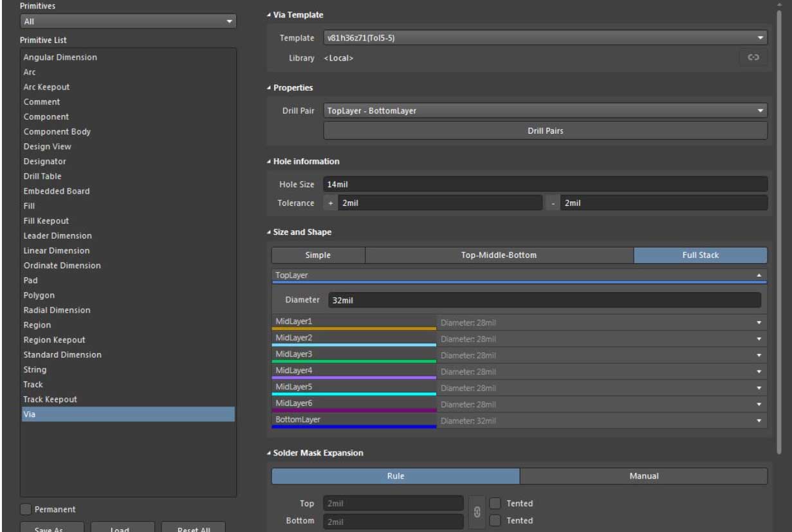Open the Primitives All dropdown
Viewport: 792px width, 532px height.
click(x=230, y=23)
